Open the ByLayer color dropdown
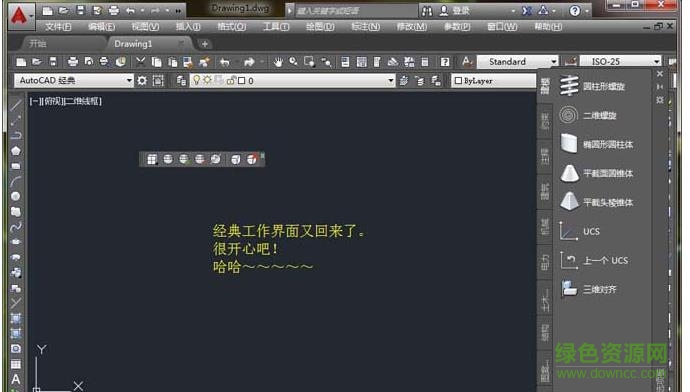Image resolution: width=690 pixels, height=392 pixels. [493, 81]
